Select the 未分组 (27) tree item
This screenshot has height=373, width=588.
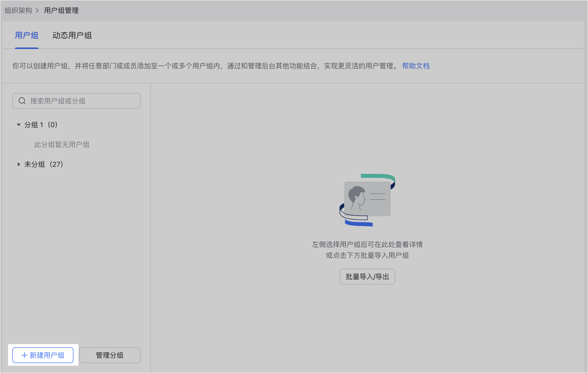click(44, 164)
